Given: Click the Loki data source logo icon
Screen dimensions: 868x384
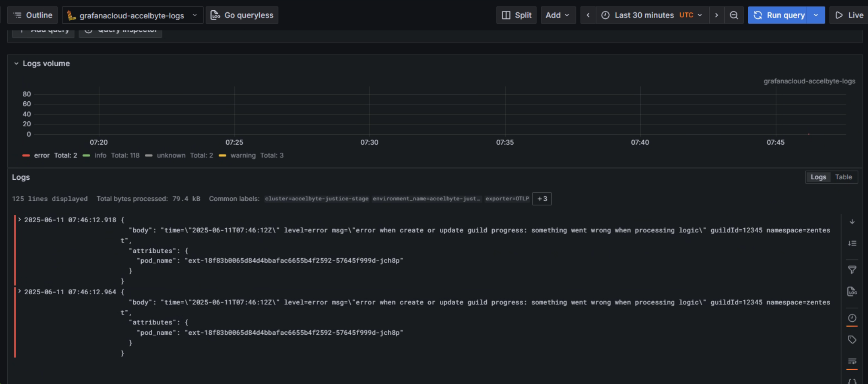Looking at the screenshot, I should (71, 15).
